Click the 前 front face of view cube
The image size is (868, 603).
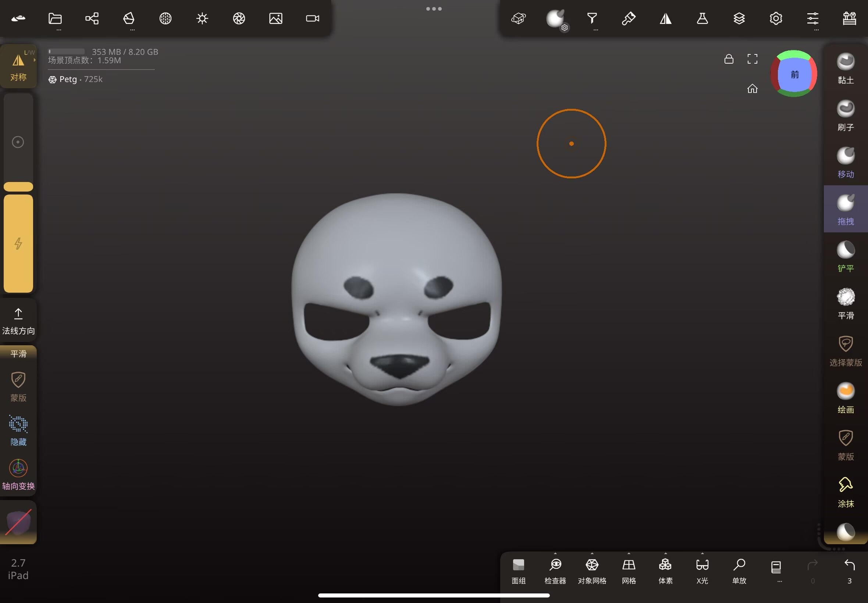pyautogui.click(x=794, y=74)
